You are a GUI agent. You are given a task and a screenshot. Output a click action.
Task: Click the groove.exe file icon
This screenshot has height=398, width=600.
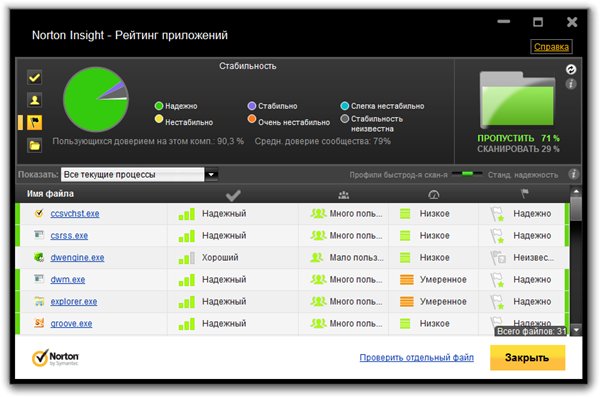(39, 323)
